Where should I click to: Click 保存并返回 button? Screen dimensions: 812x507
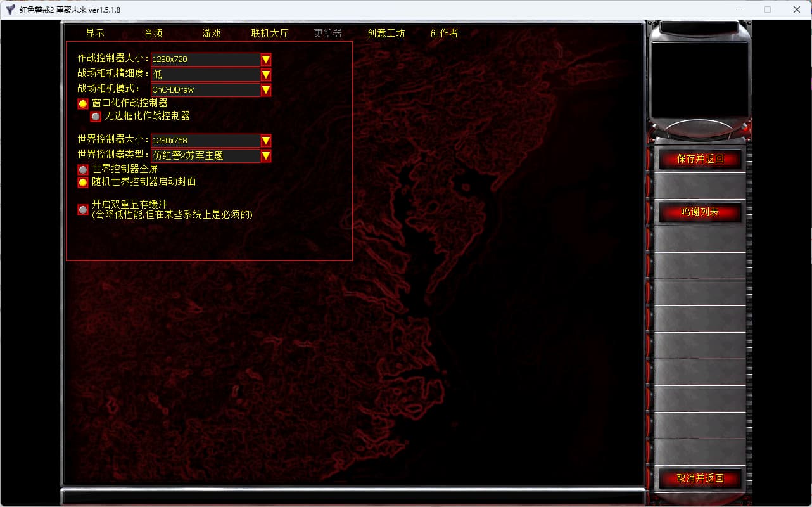tap(700, 159)
